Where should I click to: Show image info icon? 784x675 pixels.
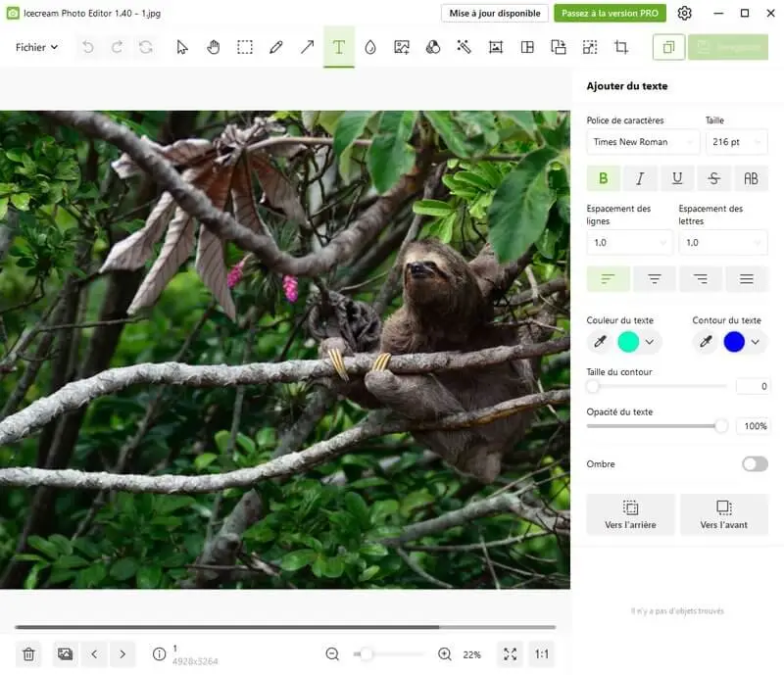[x=159, y=654]
